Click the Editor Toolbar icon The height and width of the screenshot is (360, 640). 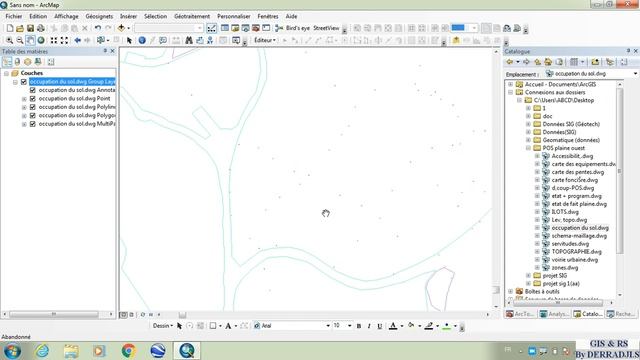(211, 28)
